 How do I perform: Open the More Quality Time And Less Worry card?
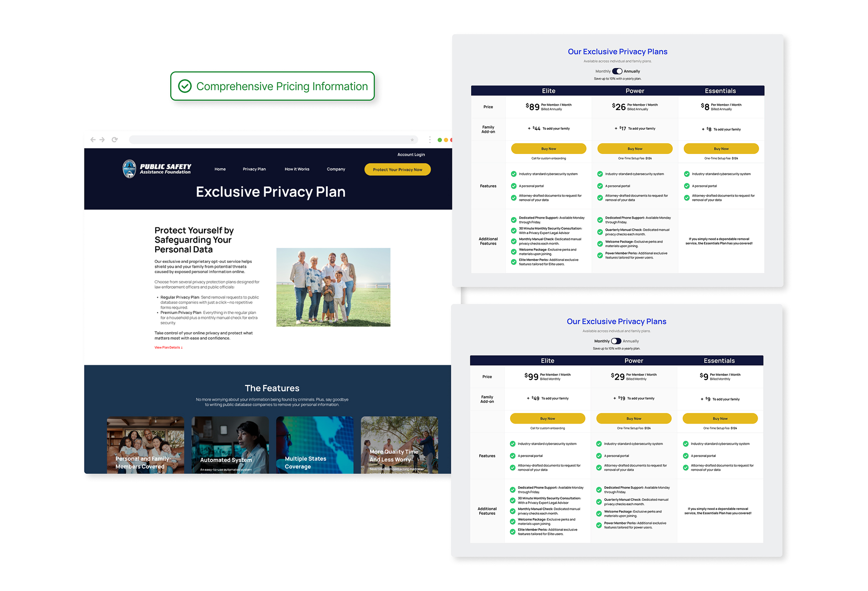[x=399, y=445]
